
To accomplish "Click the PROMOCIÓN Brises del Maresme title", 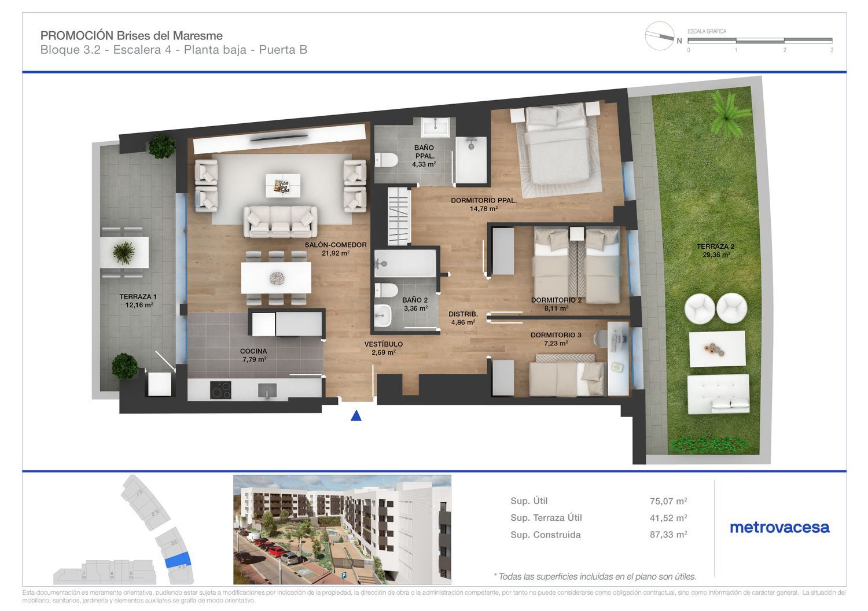I will coord(131,36).
